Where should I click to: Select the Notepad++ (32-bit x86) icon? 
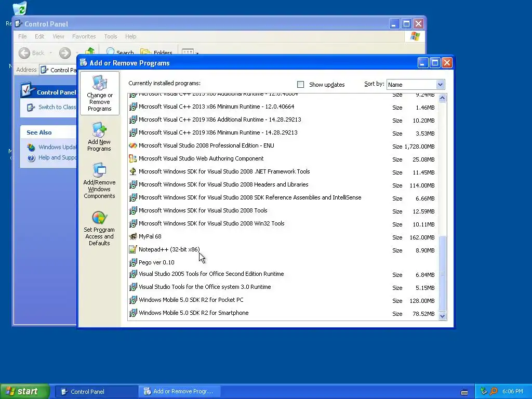click(133, 249)
